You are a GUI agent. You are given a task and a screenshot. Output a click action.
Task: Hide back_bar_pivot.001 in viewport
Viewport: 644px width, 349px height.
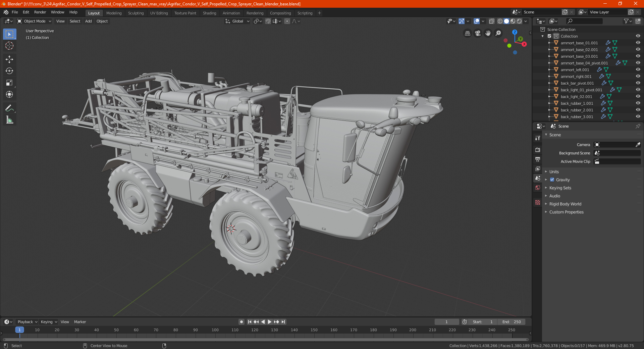pos(638,83)
